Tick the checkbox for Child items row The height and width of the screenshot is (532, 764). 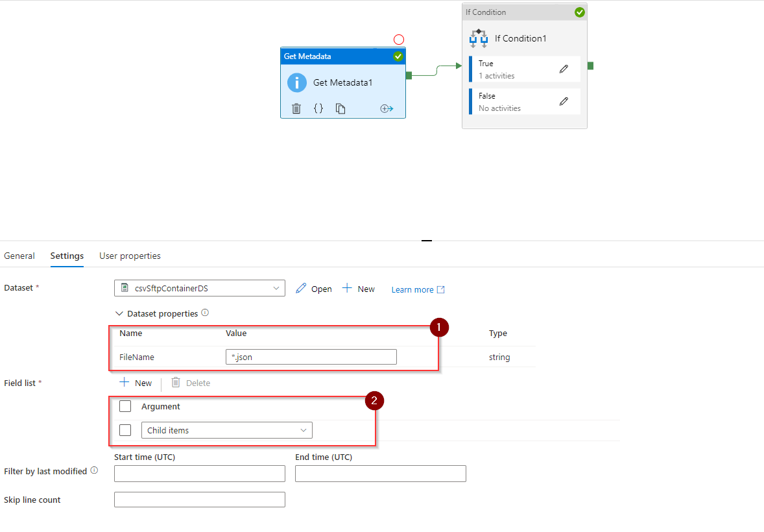[x=125, y=430]
